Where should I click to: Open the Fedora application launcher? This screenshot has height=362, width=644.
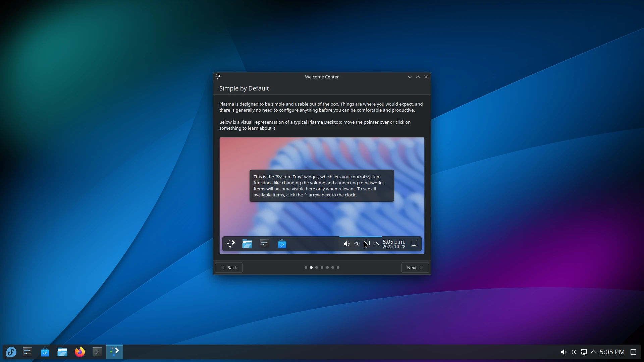point(12,352)
